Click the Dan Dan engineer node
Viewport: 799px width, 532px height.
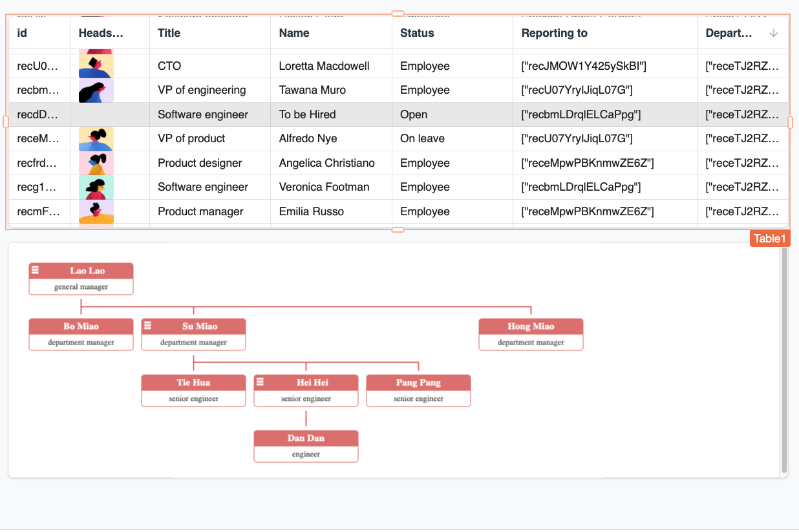point(306,446)
